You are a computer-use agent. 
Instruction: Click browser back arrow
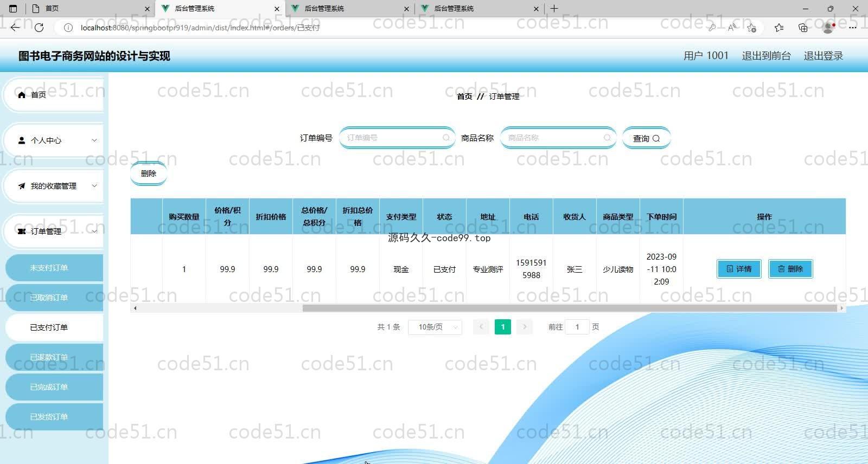[15, 28]
